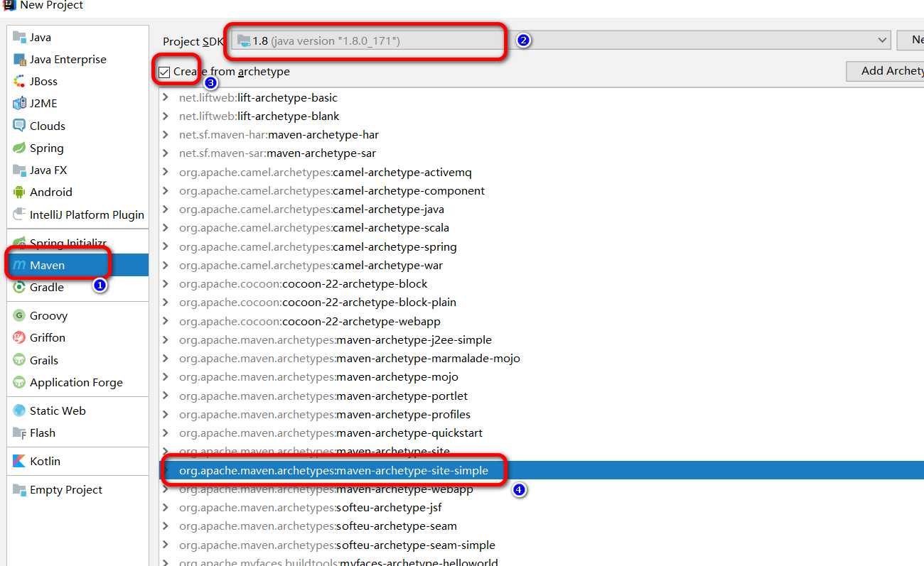Expand camel-archetype-java node chevron
The image size is (924, 566).
coord(166,209)
